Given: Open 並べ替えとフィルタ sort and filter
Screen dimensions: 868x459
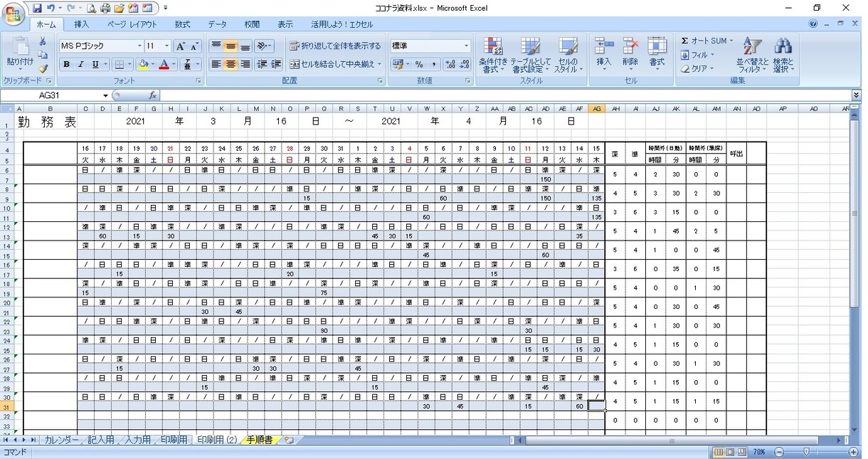Looking at the screenshot, I should click(x=752, y=55).
